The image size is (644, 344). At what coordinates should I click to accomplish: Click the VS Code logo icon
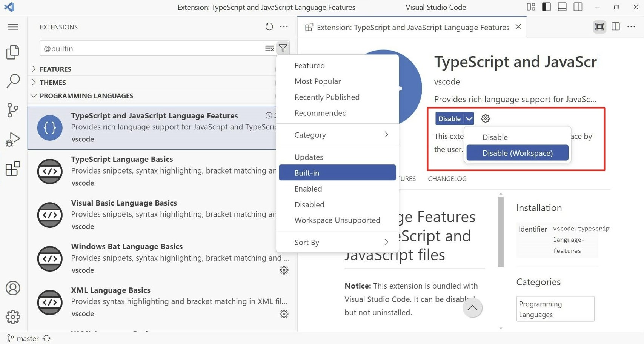pos(9,7)
